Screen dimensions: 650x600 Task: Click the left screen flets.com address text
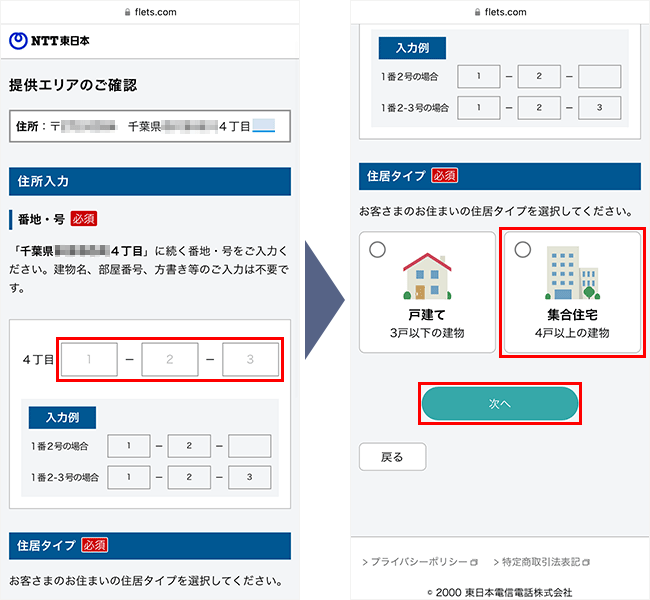tap(155, 12)
